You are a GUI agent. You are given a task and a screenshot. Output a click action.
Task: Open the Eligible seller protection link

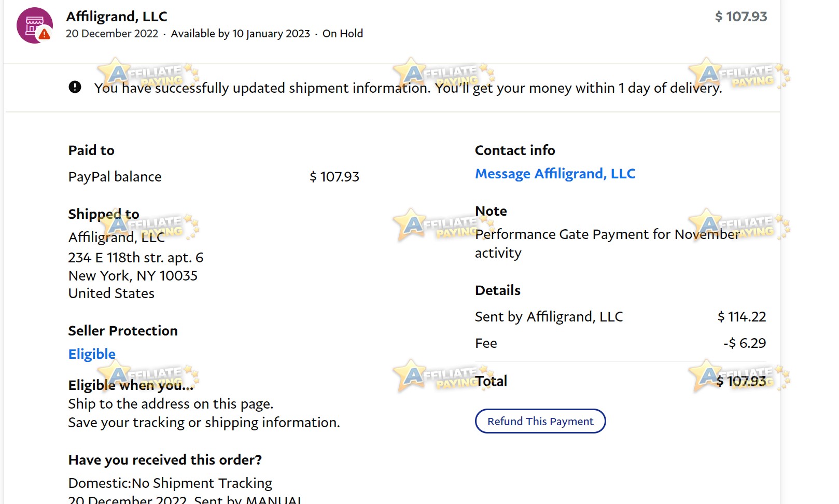[x=92, y=354]
